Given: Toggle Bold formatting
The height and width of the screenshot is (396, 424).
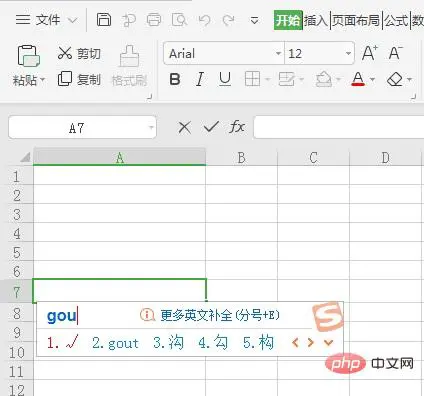Looking at the screenshot, I should pyautogui.click(x=175, y=79).
